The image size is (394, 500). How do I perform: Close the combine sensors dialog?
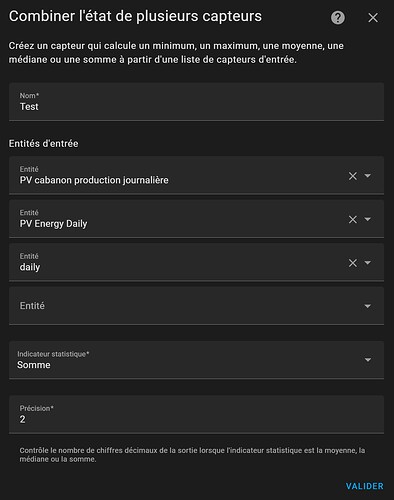click(373, 18)
